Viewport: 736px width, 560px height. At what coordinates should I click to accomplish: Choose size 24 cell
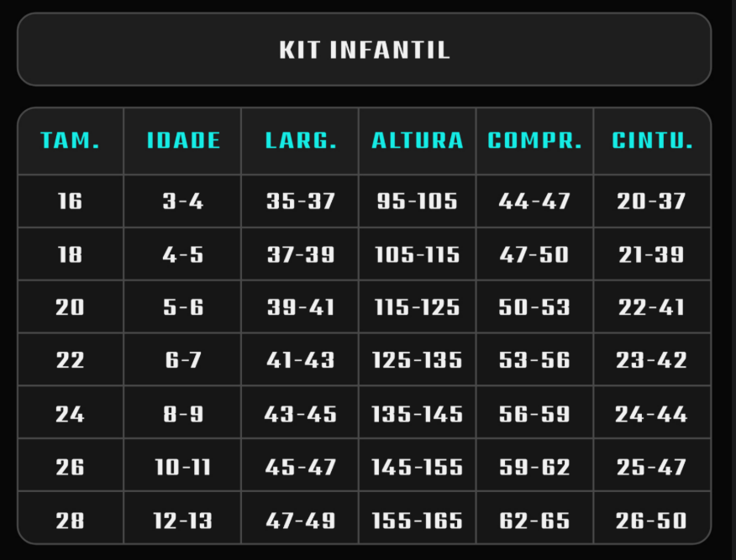pos(71,413)
